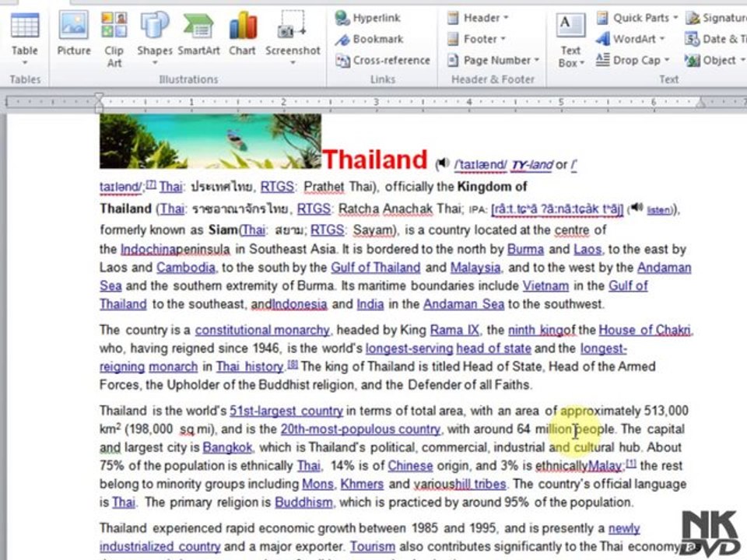Open the Indochinapeninsula link
This screenshot has width=747, height=560.
pos(175,249)
